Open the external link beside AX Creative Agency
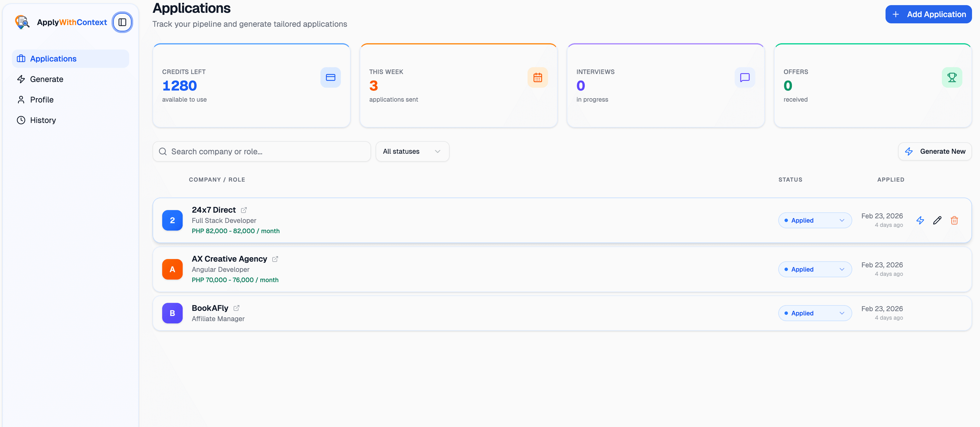 (x=275, y=259)
